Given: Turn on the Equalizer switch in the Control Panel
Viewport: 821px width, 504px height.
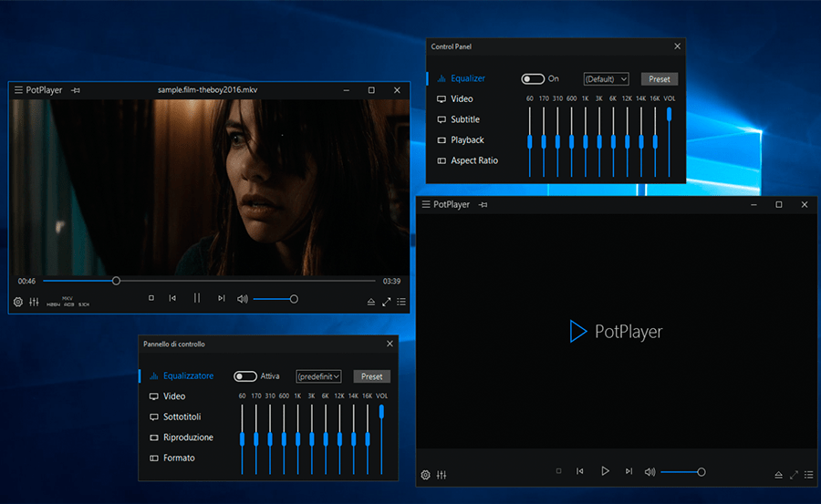Looking at the screenshot, I should [x=533, y=79].
